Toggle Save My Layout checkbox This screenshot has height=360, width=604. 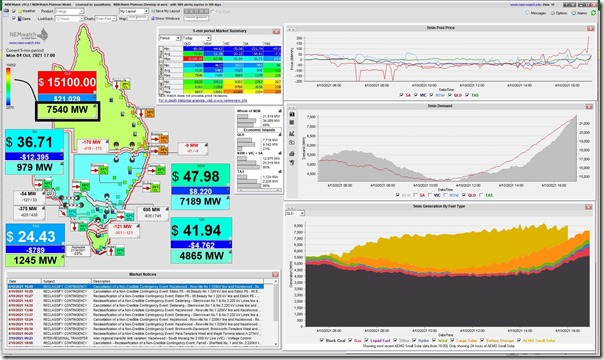(x=153, y=12)
